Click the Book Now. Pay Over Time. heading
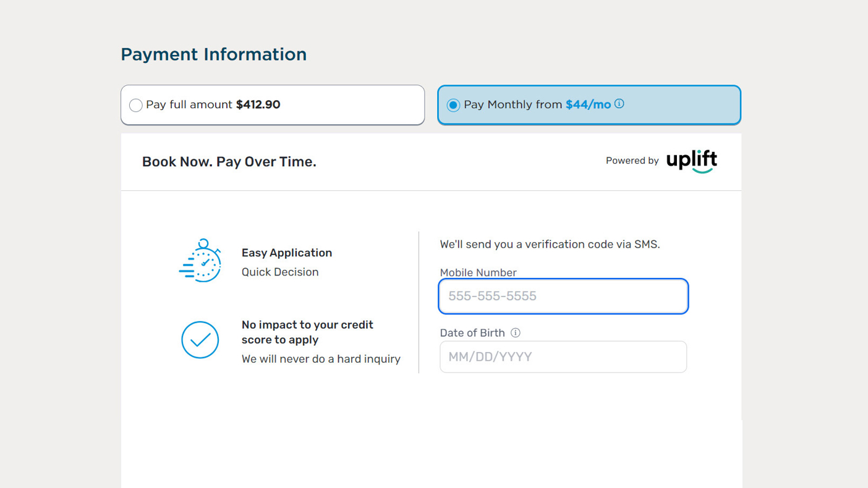Image resolution: width=868 pixels, height=488 pixels. coord(229,162)
